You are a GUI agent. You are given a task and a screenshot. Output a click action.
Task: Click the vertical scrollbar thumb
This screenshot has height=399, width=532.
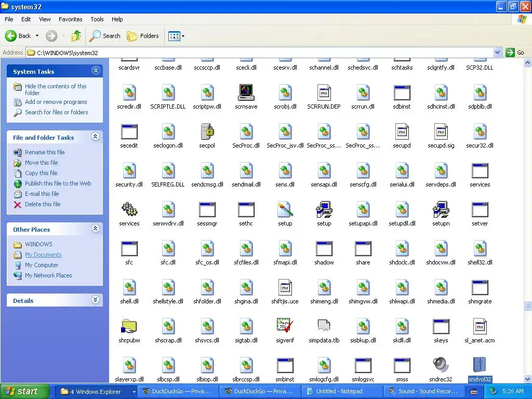click(528, 305)
